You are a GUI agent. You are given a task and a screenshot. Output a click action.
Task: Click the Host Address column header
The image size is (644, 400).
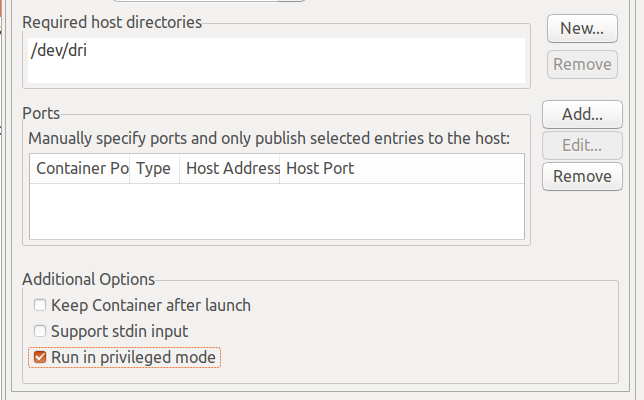[231, 169]
